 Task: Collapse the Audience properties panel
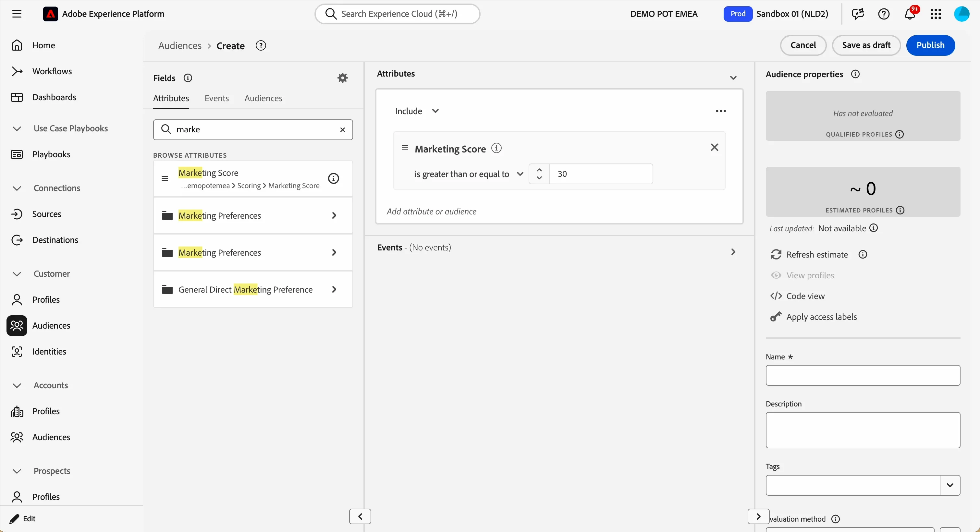[x=758, y=516]
